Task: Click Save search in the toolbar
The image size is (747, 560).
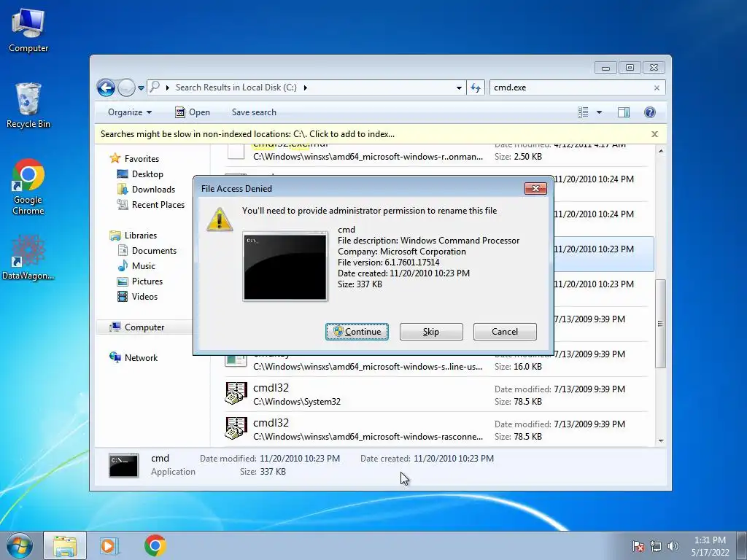Action: (x=254, y=112)
